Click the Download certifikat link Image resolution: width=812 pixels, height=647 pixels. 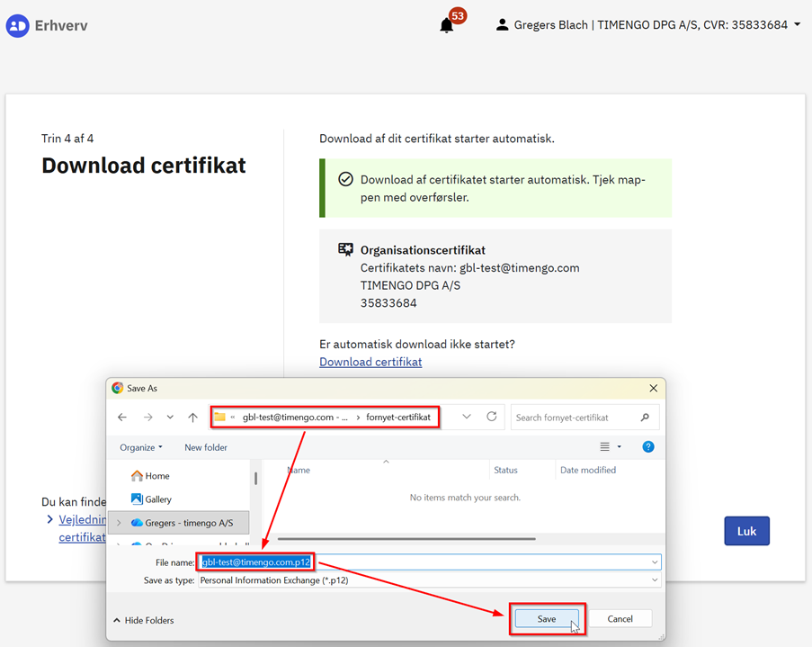click(370, 362)
